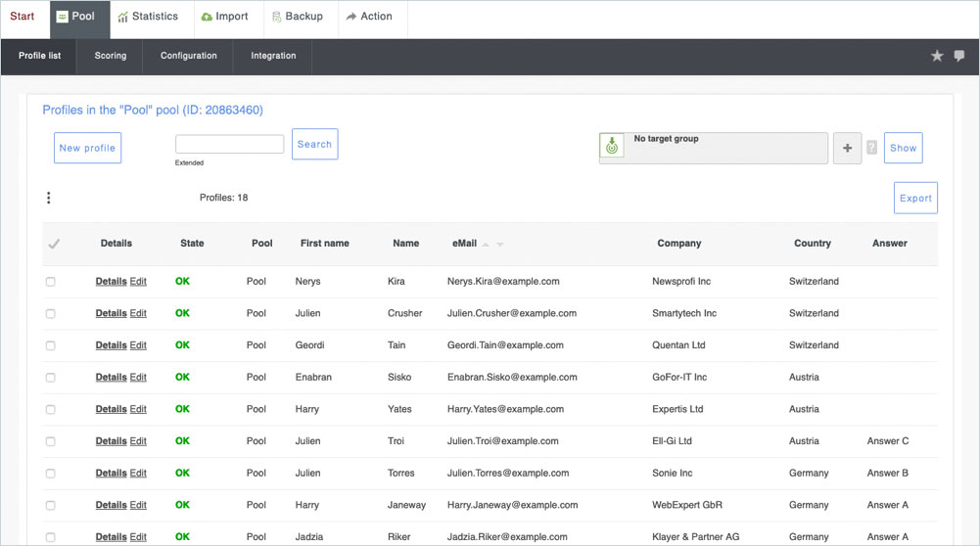The width and height of the screenshot is (980, 546).
Task: Click the Export button
Action: pos(915,198)
